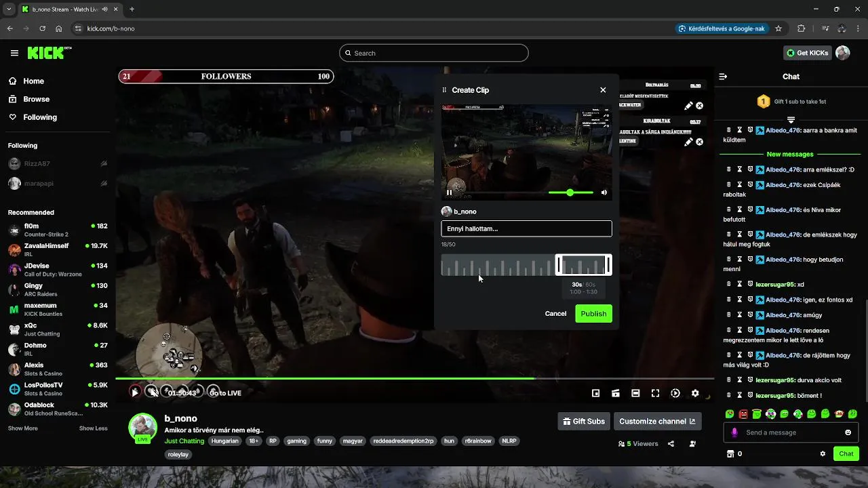868x488 pixels.
Task: Click Kérdésfeltevés a Google-nak chip
Action: tap(722, 28)
